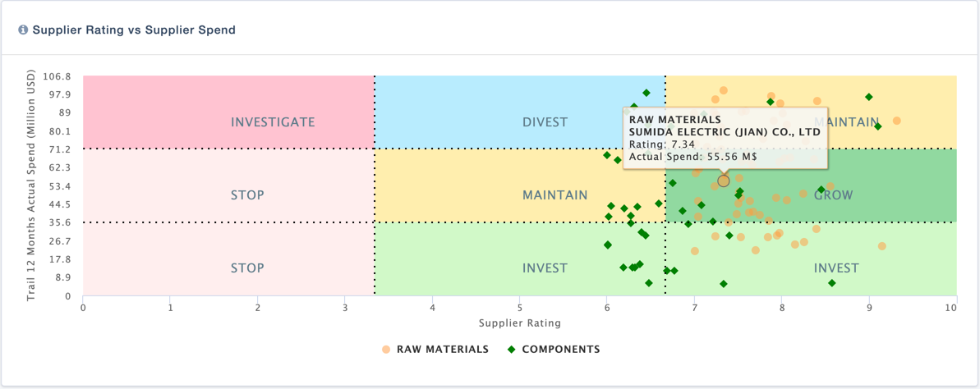Select the highlighted Sumida Electric data point

(723, 181)
